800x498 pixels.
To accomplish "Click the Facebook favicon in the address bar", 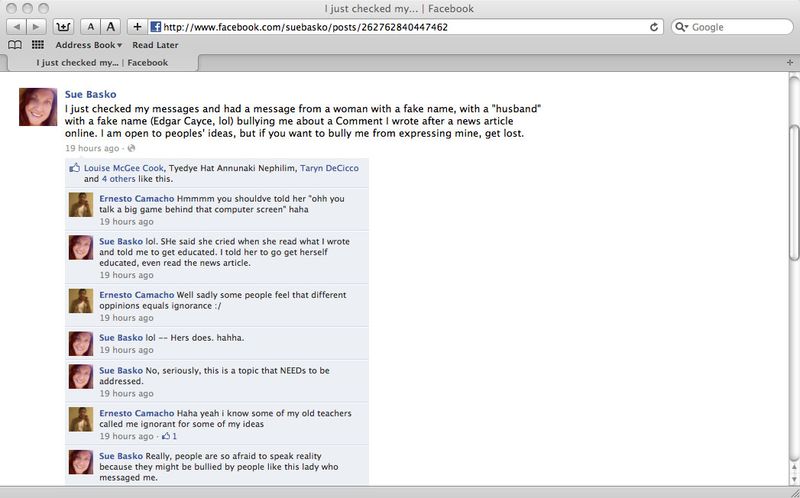I will (x=156, y=27).
